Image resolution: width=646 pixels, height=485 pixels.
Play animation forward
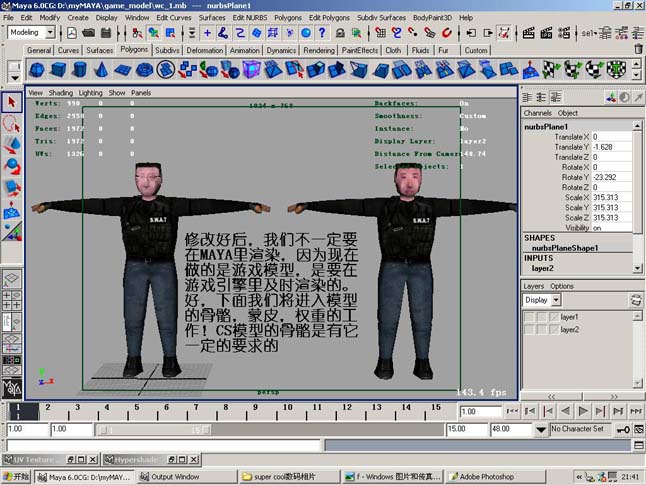[583, 411]
